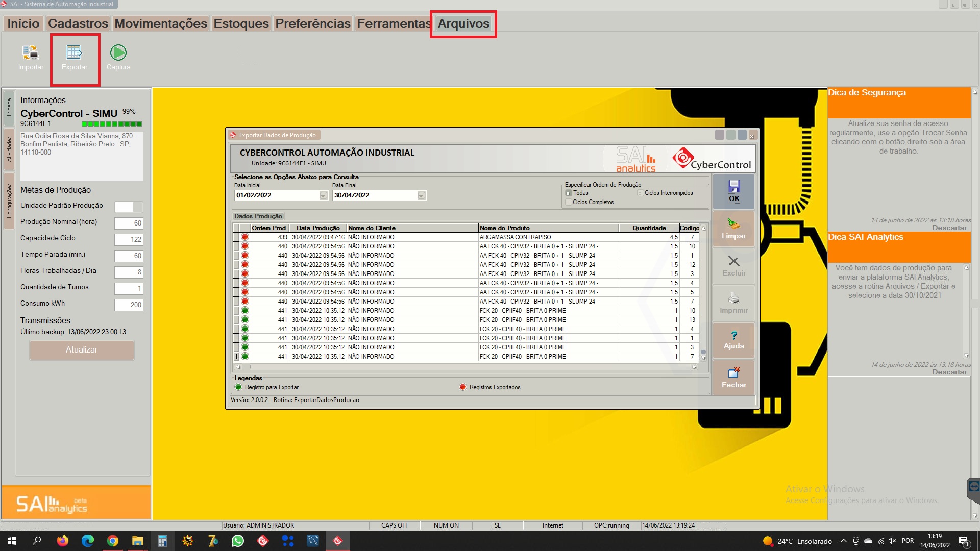
Task: Click Descartar under Dica de Segurança
Action: [x=949, y=228]
